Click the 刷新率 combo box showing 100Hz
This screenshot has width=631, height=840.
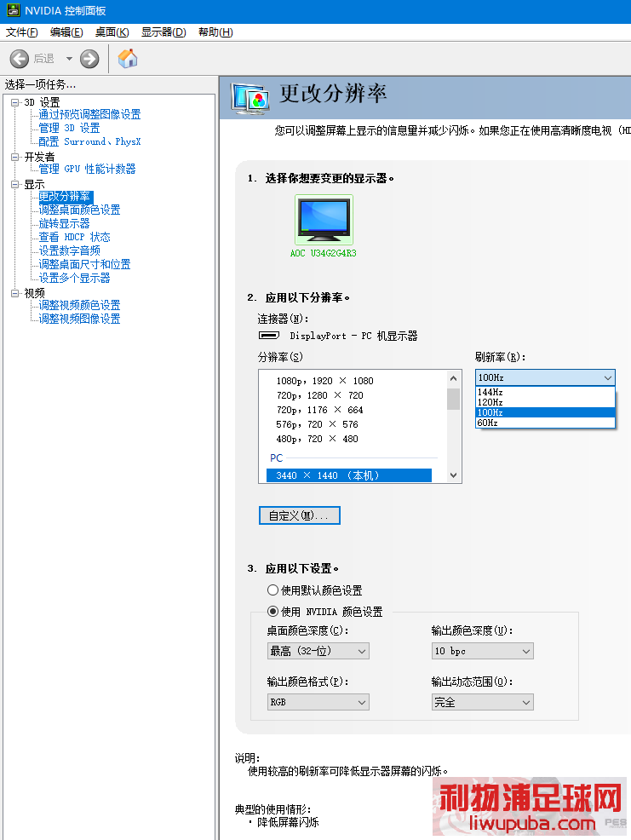pos(545,377)
